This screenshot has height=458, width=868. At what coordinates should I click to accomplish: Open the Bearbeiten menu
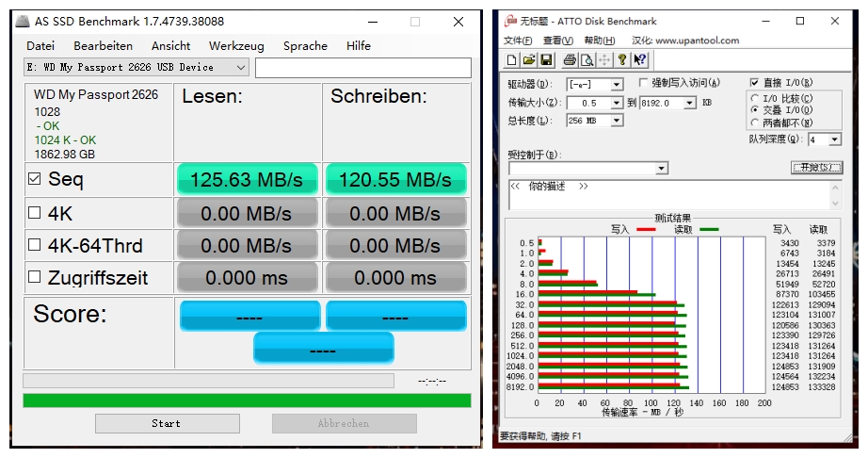[x=103, y=46]
